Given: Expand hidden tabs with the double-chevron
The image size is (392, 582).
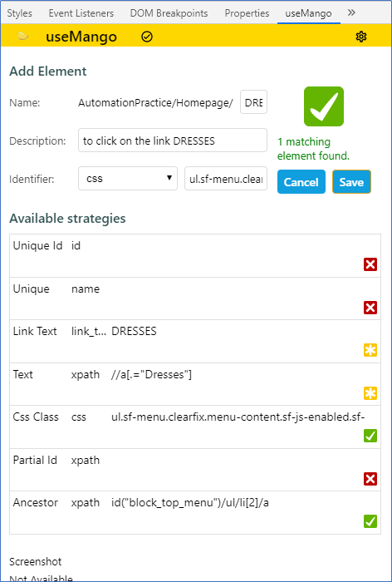Looking at the screenshot, I should click(x=351, y=13).
